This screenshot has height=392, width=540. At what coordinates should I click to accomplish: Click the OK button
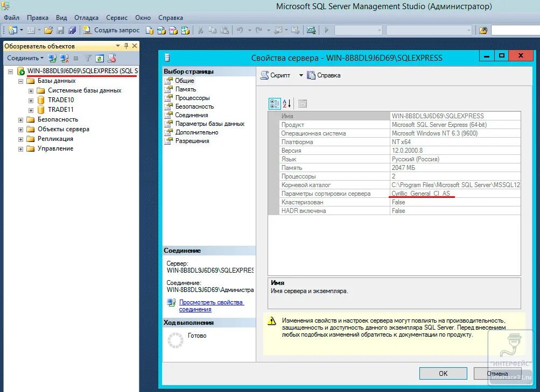(x=443, y=373)
